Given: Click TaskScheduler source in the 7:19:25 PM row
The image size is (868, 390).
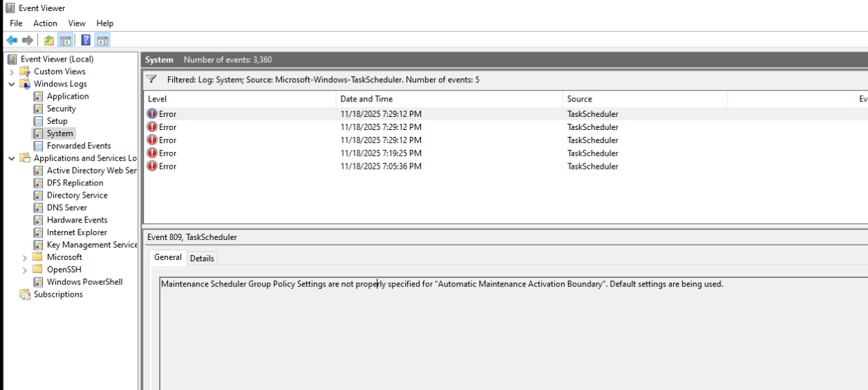Looking at the screenshot, I should click(x=593, y=154).
